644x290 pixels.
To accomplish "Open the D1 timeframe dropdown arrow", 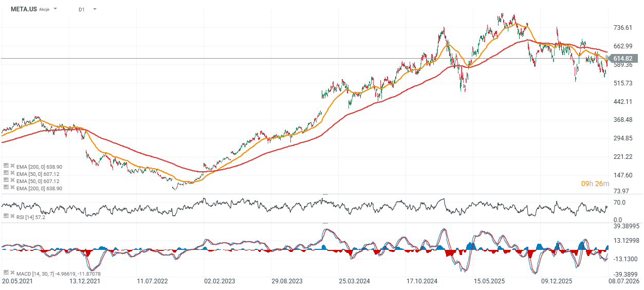I will tap(95, 9).
